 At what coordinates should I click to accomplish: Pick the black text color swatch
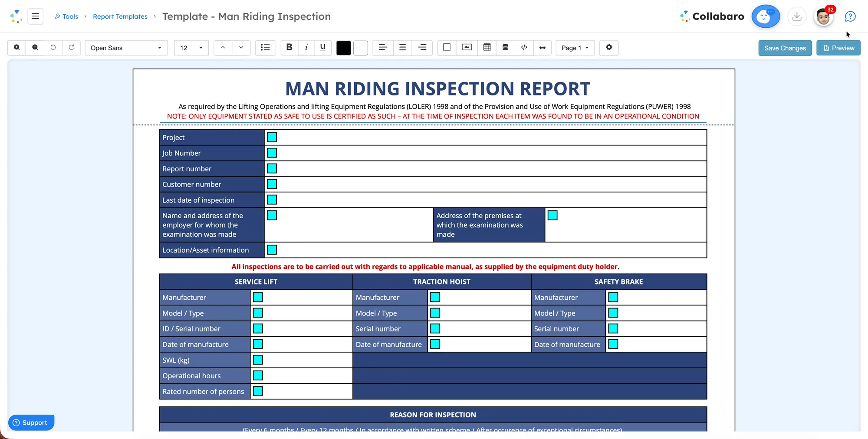point(343,48)
